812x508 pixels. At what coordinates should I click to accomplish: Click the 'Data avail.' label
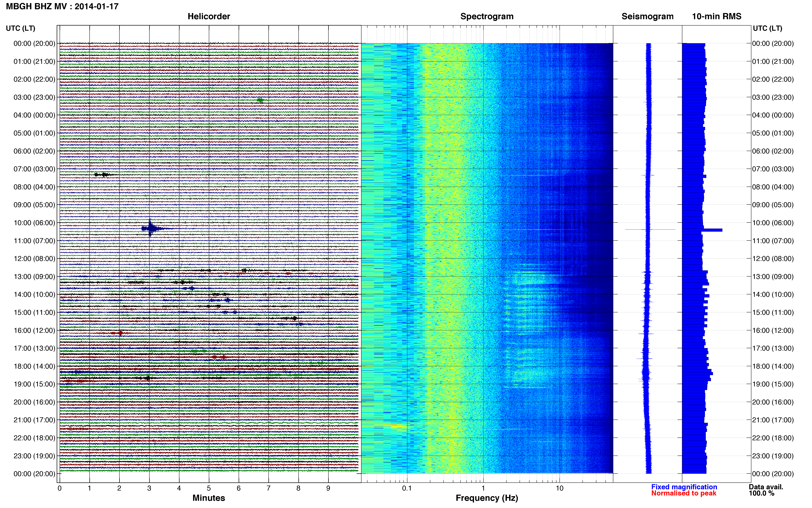point(766,487)
